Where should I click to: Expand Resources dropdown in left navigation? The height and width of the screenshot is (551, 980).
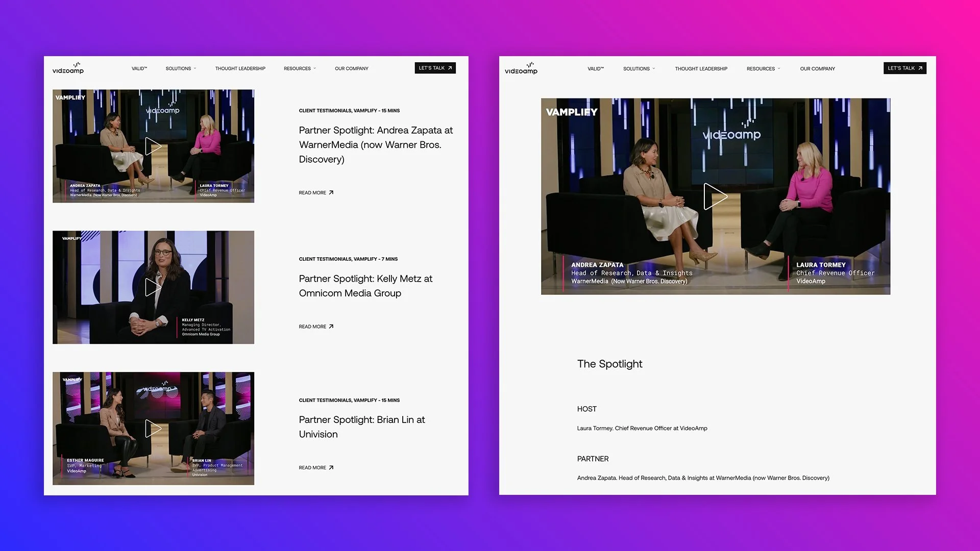[300, 68]
